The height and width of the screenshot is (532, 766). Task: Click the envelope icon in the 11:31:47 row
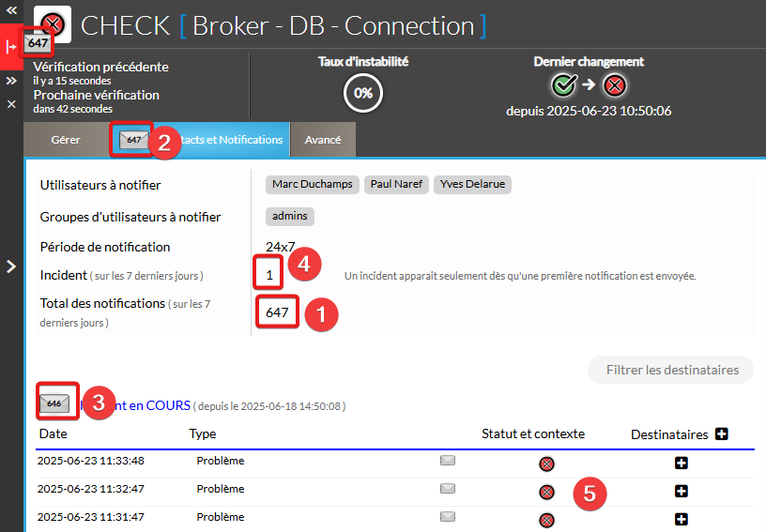[x=448, y=517]
